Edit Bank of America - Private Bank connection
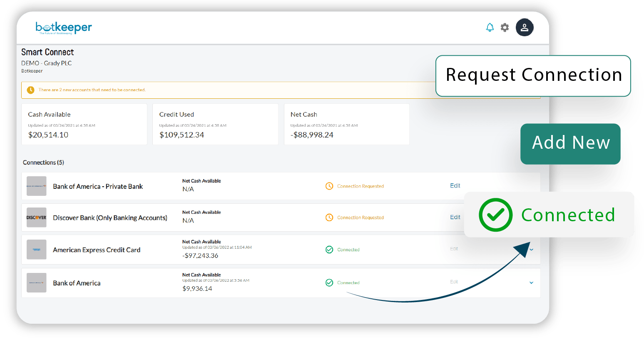 tap(455, 186)
